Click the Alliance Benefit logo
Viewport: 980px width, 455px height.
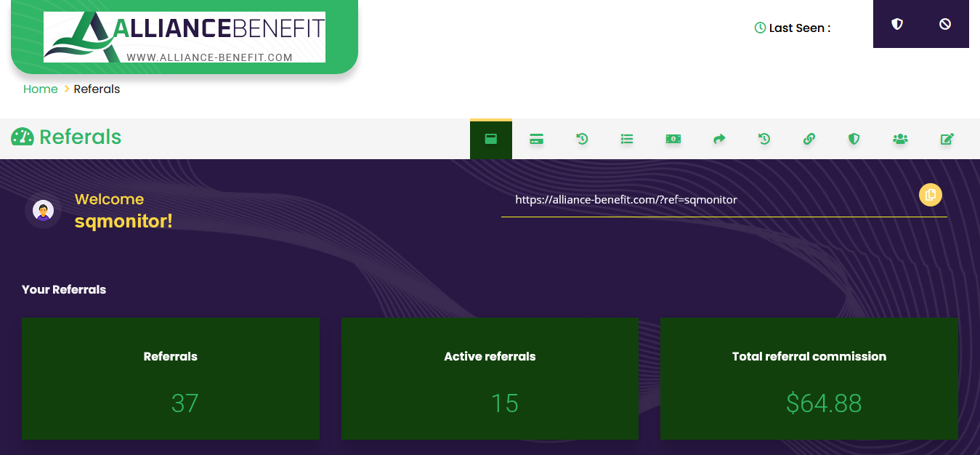185,37
